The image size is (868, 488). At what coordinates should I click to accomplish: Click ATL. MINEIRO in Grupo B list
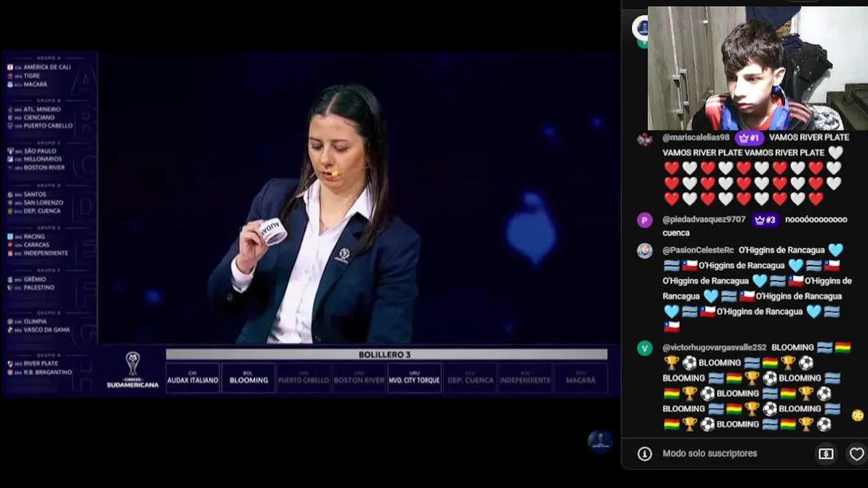pos(42,109)
